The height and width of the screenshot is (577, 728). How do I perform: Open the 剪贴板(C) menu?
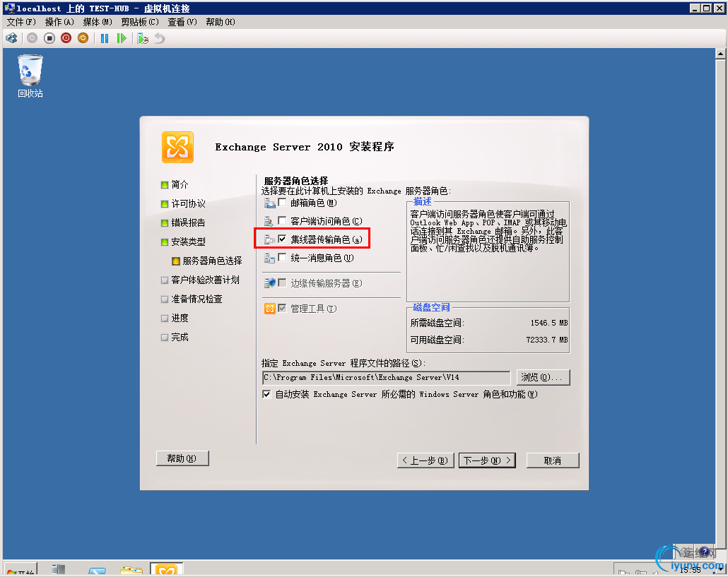140,22
